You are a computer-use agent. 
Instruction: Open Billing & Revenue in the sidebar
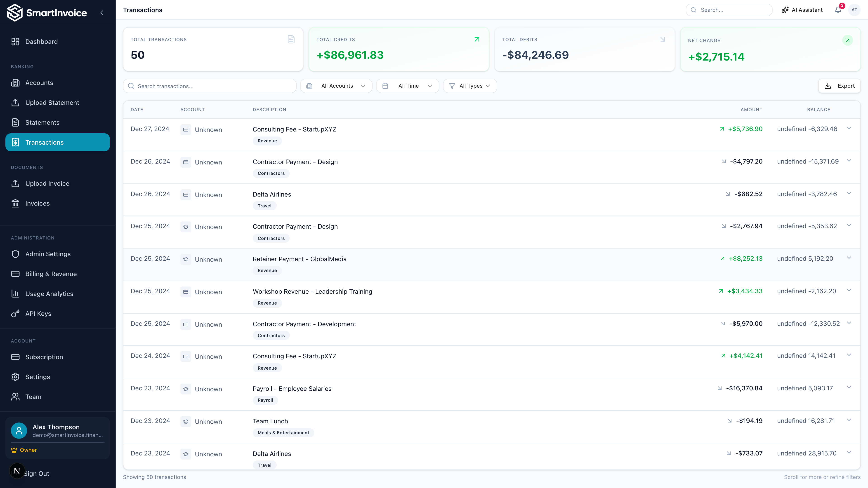coord(51,274)
